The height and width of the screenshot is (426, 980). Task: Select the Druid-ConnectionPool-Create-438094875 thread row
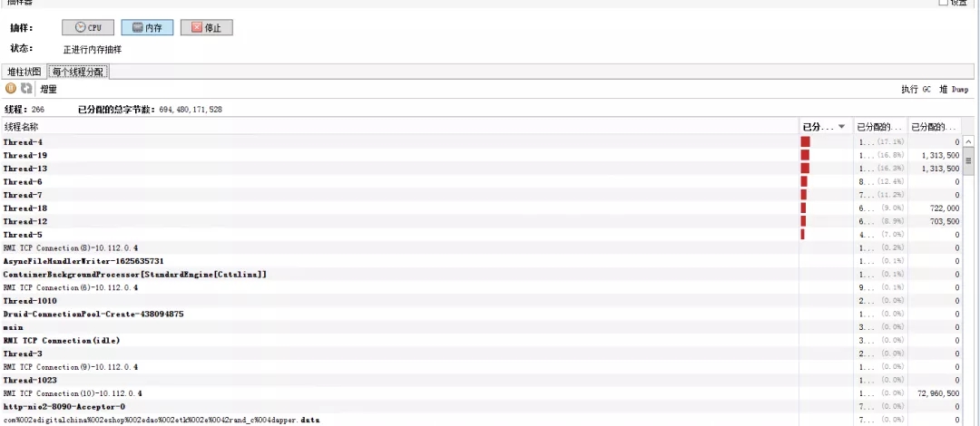coord(93,314)
